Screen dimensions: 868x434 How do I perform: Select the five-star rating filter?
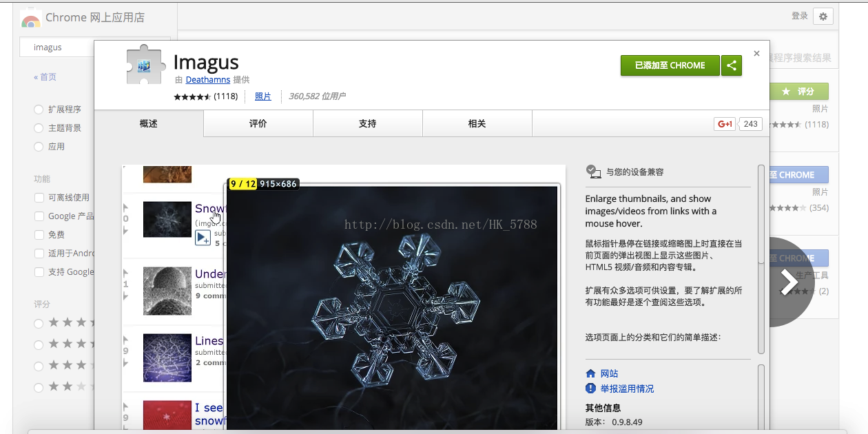point(39,324)
